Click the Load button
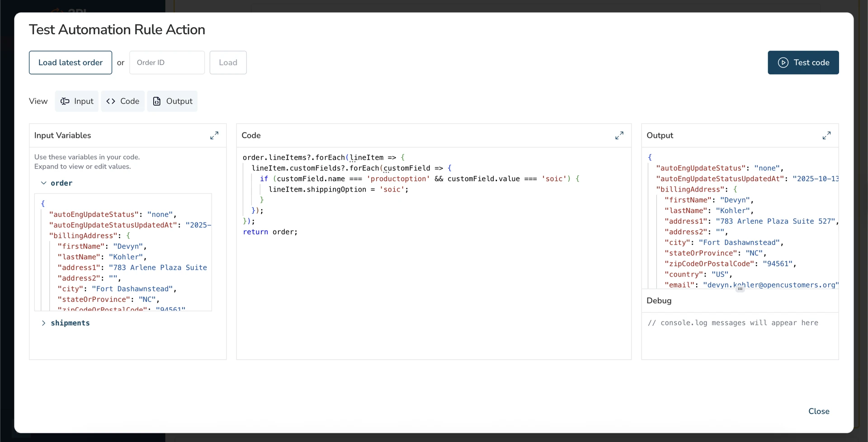 pyautogui.click(x=228, y=62)
